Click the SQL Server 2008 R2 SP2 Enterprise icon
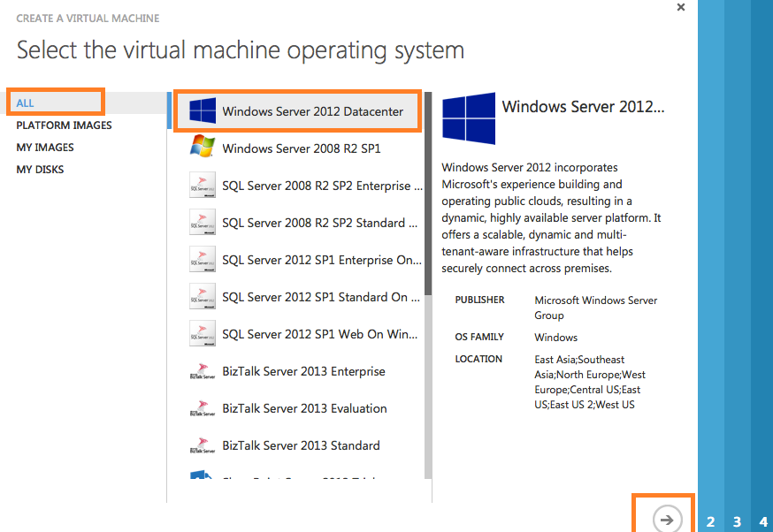 [x=203, y=185]
